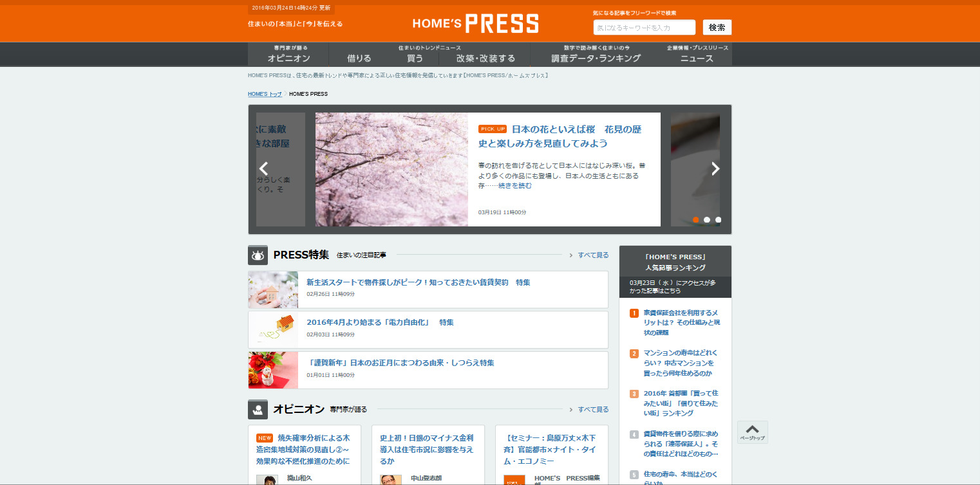Click すべて見る beside PRESS特集
The image size is (980, 485).
point(593,255)
